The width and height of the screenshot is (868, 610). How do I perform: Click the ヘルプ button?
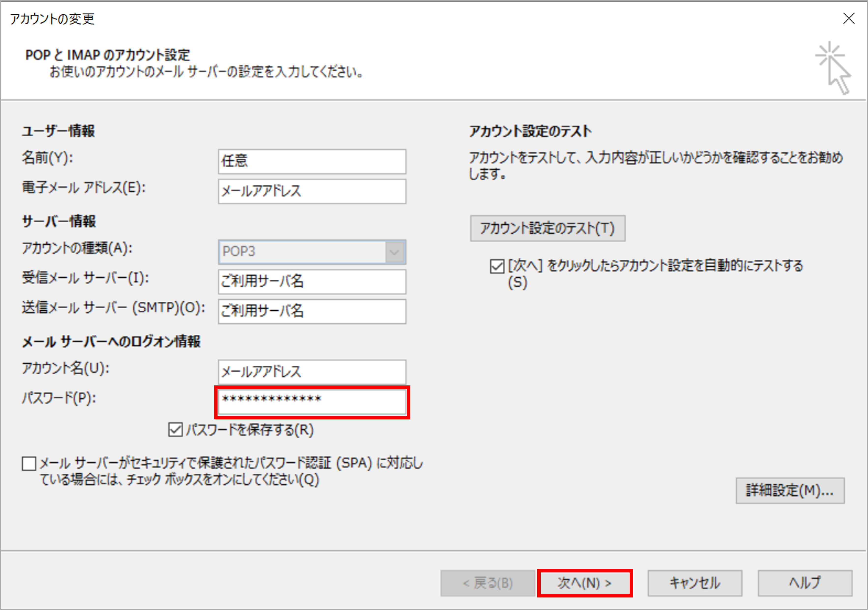[x=805, y=583]
